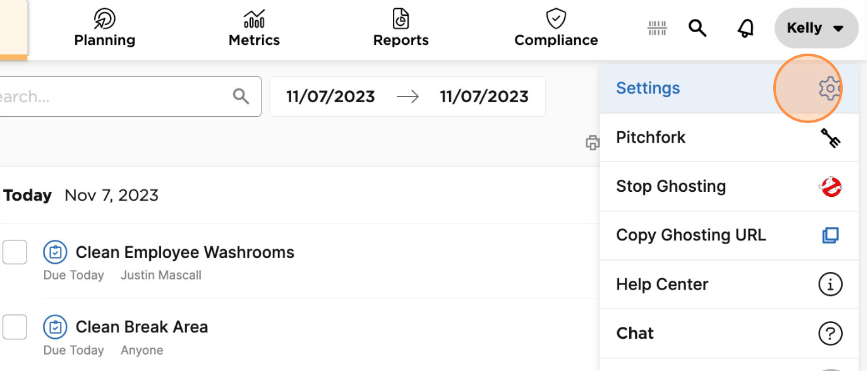
Task: Open the Help Center menu entry
Action: 729,285
